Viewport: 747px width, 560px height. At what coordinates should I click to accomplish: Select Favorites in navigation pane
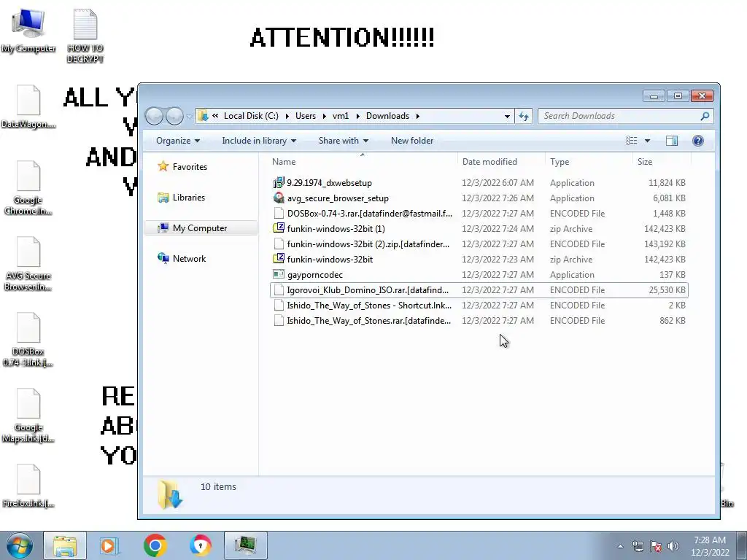(183, 167)
